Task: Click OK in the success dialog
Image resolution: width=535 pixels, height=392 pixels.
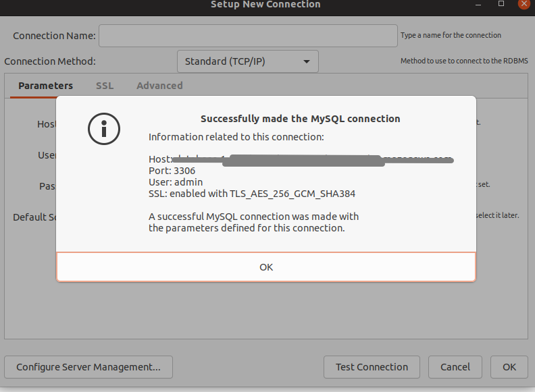Action: pyautogui.click(x=265, y=267)
